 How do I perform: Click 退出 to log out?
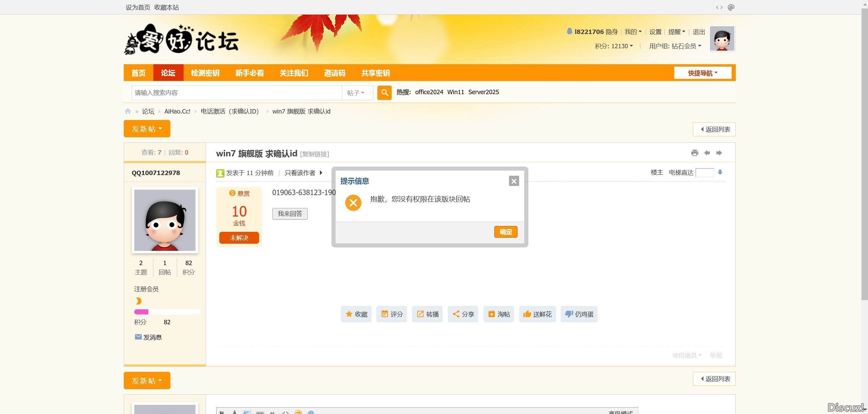click(x=699, y=32)
